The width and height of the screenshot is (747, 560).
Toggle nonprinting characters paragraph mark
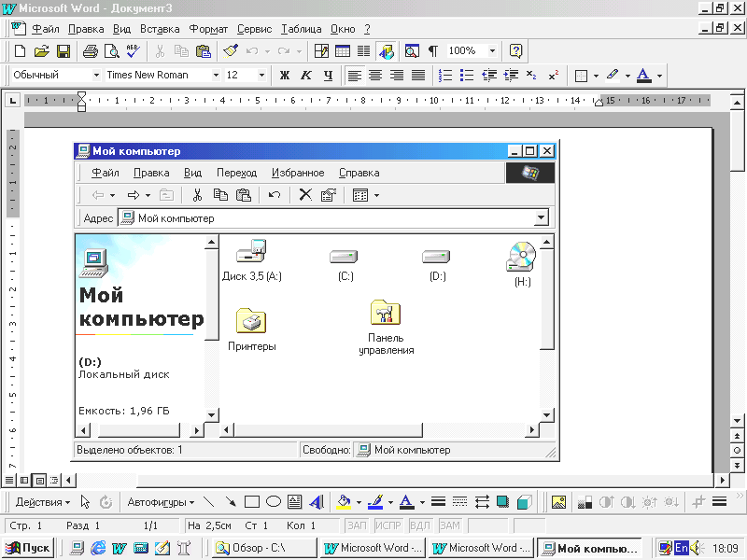[x=433, y=51]
